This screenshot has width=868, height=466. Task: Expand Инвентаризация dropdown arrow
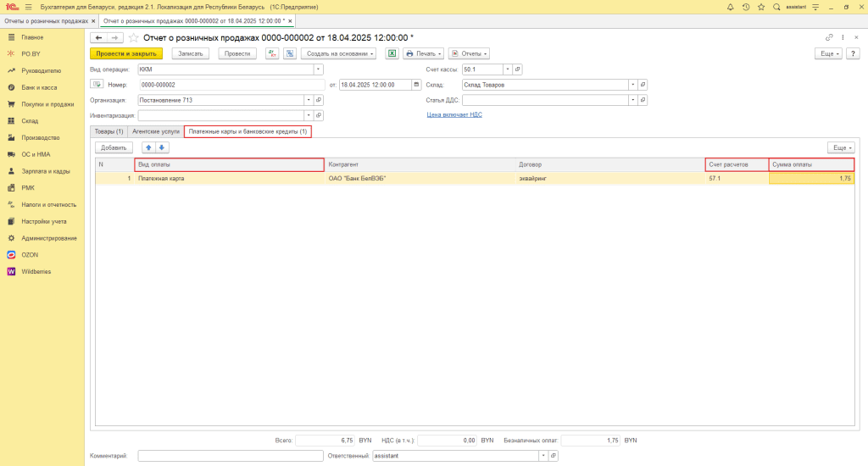[309, 116]
